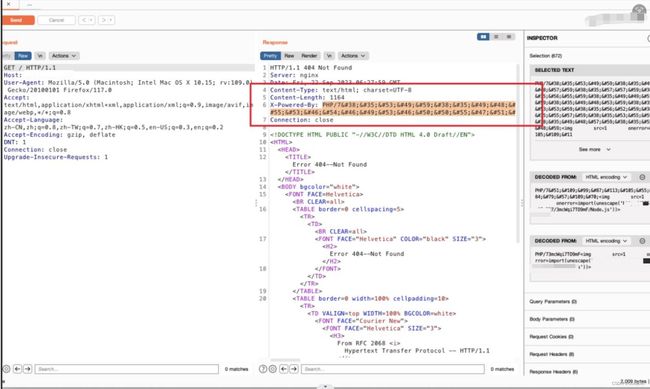Image resolution: width=650 pixels, height=389 pixels.
Task: Jump to previous match in response search
Action: (284, 369)
